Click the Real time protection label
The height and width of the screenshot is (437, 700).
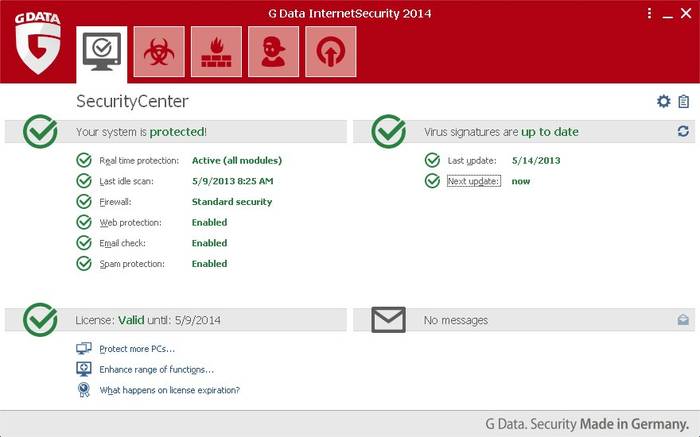(x=139, y=160)
